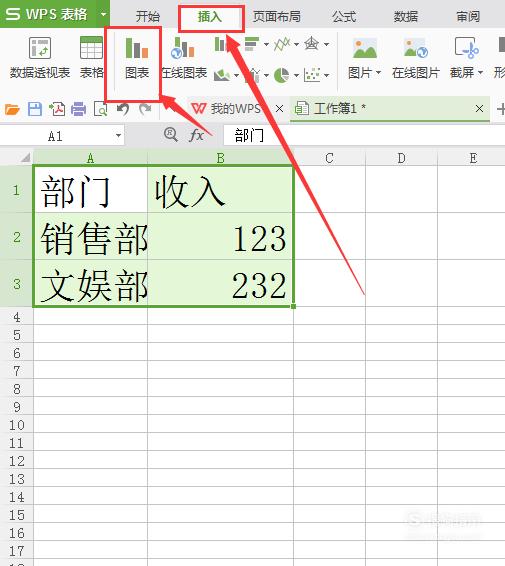
Task: Select row 3 header
Action: 16,283
